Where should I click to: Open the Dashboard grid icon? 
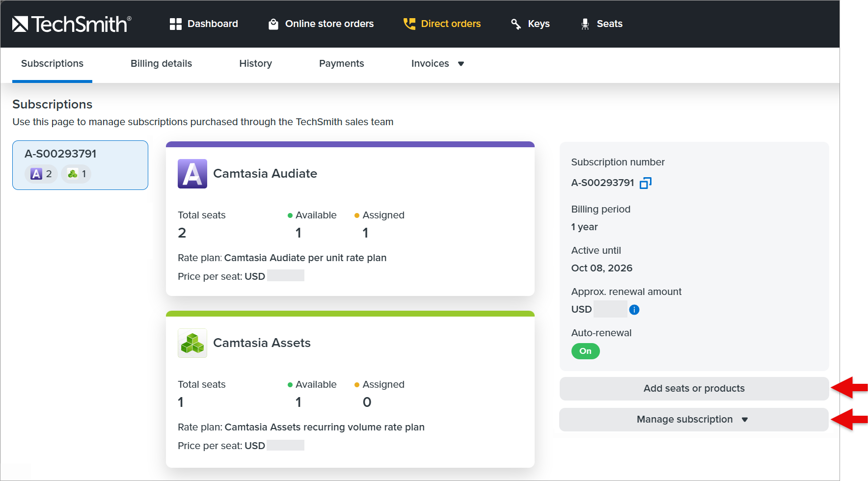click(175, 24)
